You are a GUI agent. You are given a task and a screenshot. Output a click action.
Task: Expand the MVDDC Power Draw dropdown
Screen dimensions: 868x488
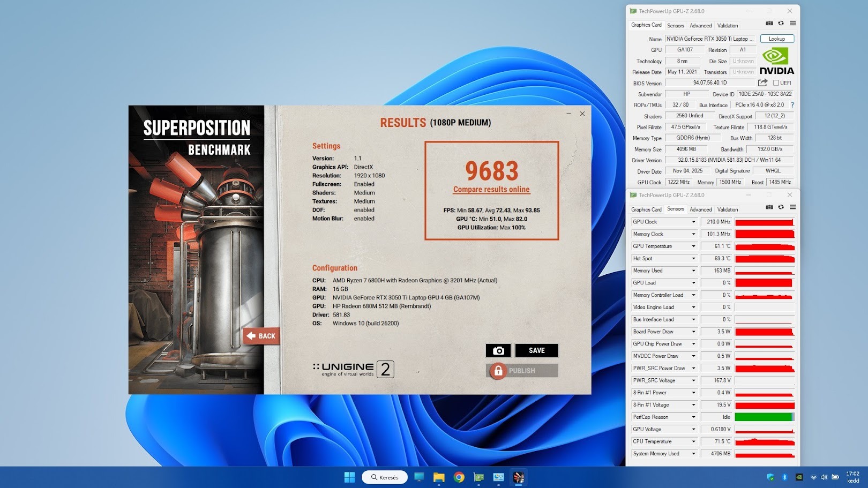pos(693,356)
